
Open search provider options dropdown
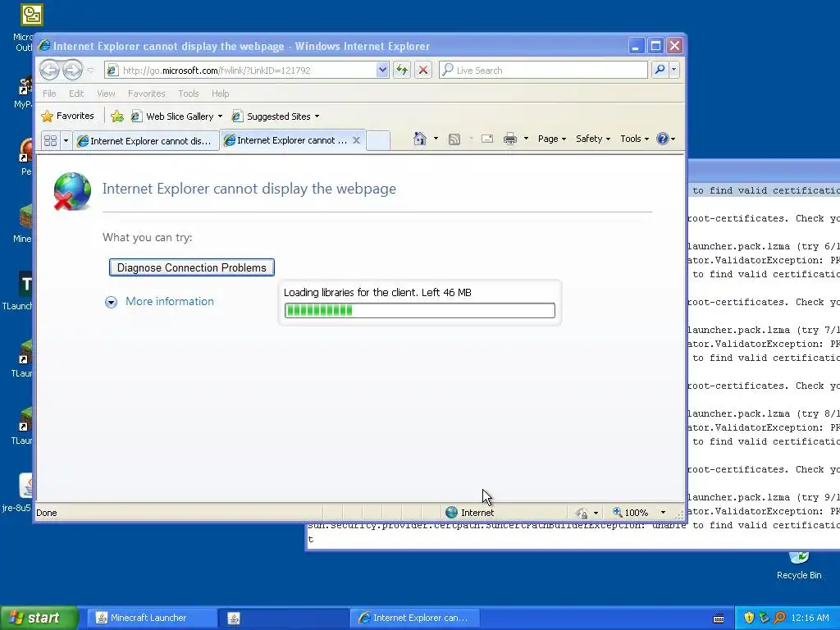674,70
